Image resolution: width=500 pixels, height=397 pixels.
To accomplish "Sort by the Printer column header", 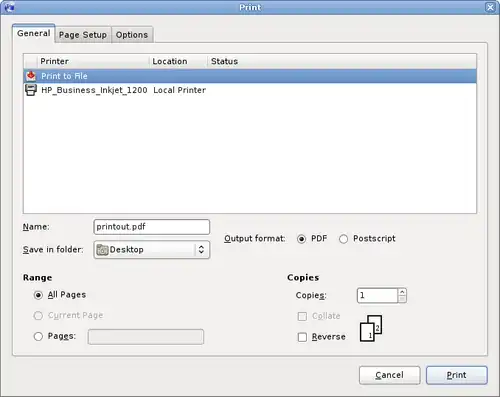I will [x=93, y=61].
